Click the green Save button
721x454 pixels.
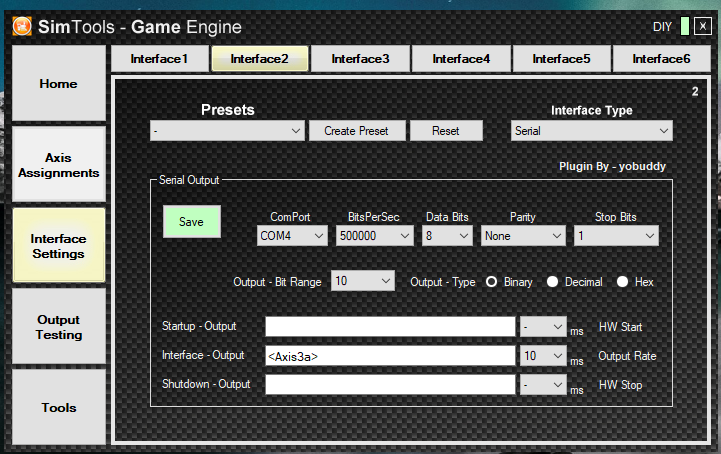pos(191,222)
